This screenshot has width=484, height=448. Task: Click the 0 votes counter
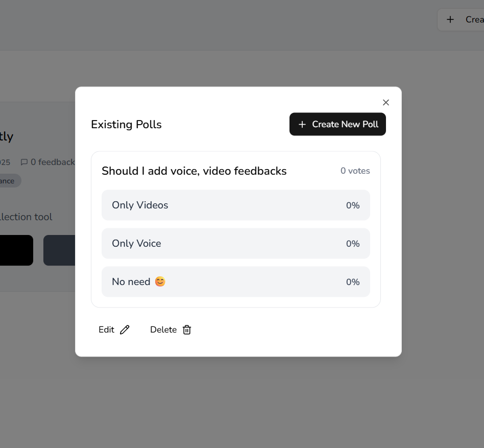(355, 171)
